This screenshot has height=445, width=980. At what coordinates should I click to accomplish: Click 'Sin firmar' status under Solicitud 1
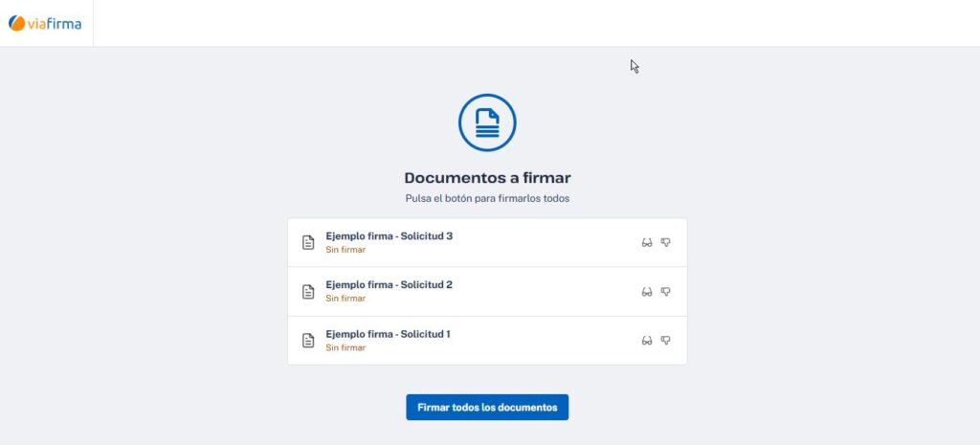tap(345, 347)
